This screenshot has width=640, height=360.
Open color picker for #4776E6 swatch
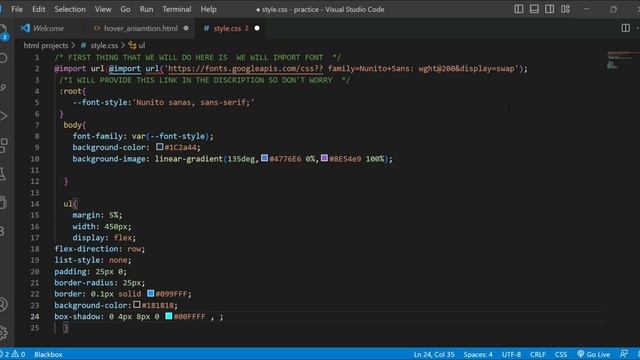(x=264, y=158)
